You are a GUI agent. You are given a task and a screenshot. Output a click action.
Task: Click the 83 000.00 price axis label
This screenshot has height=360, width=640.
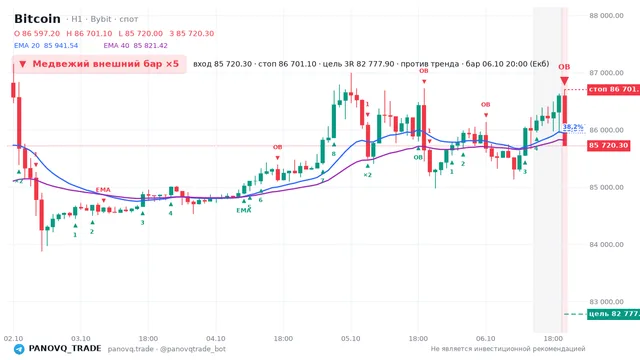[x=606, y=302]
